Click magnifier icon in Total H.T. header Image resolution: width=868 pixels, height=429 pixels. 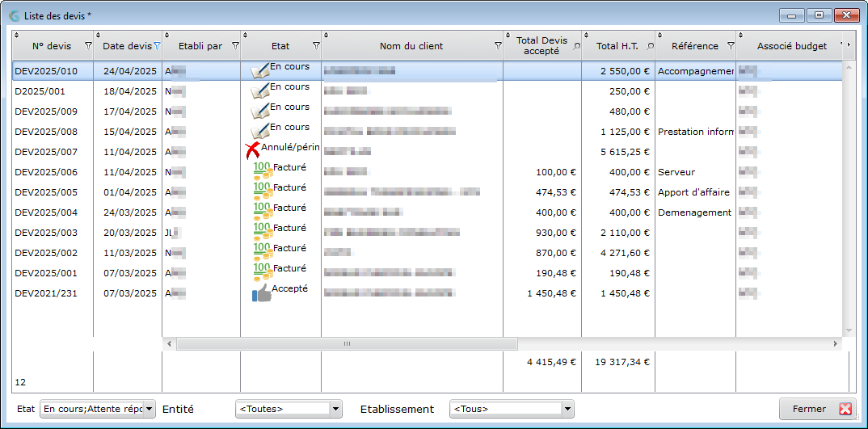point(650,47)
